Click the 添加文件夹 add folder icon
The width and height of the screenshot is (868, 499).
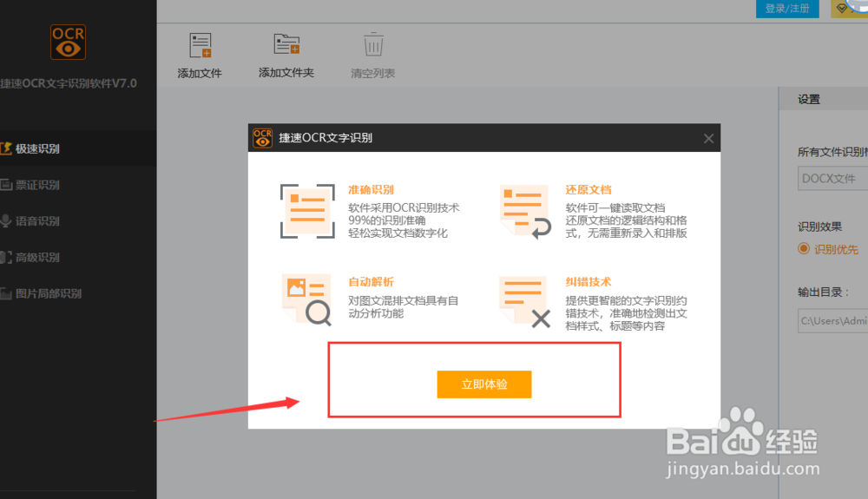[x=286, y=44]
